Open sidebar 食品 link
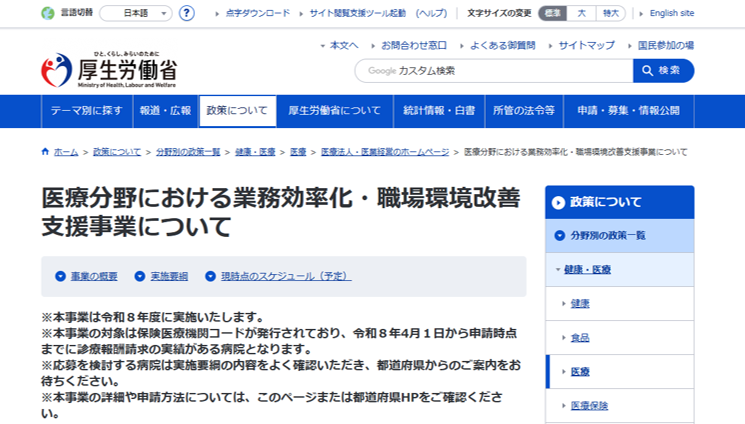 (580, 338)
